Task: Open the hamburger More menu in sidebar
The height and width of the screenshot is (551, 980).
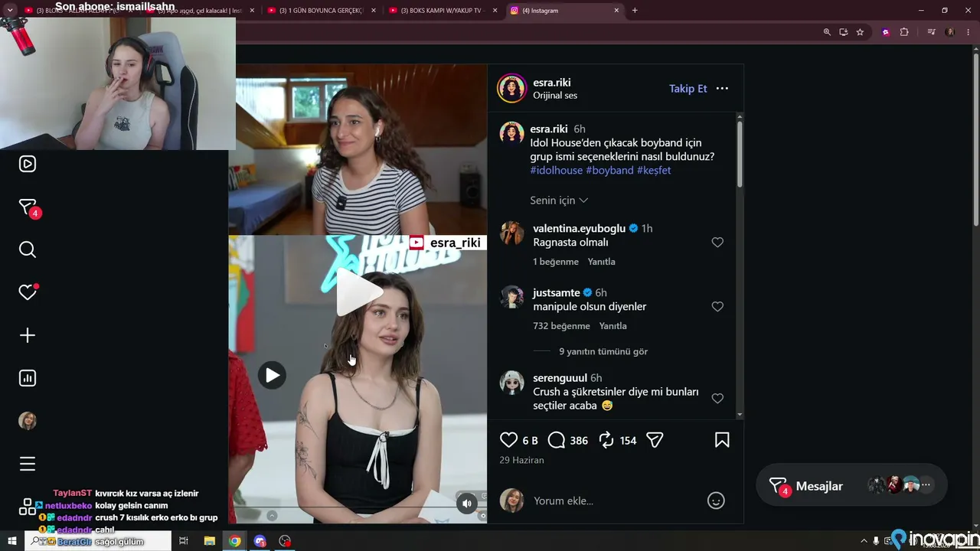Action: pyautogui.click(x=28, y=464)
